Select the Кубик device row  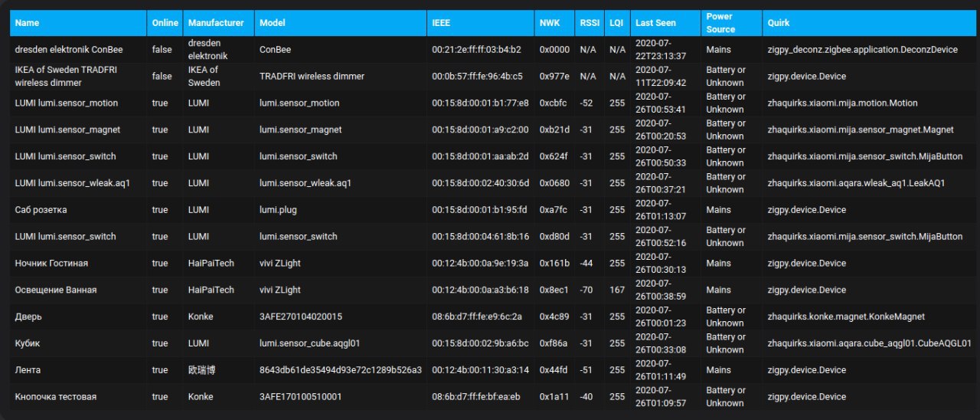(x=492, y=343)
